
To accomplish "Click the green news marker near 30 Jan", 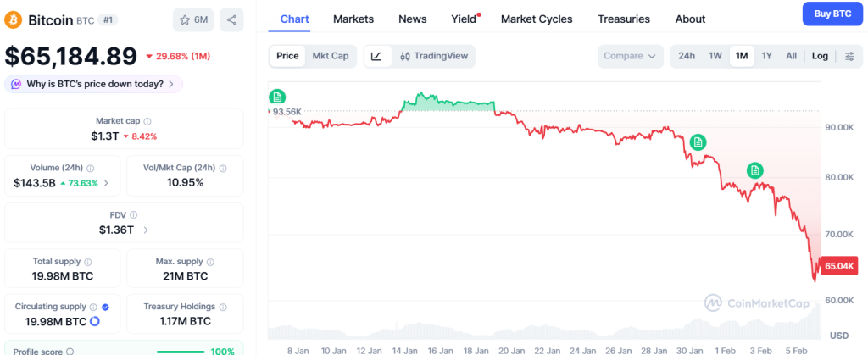I will (698, 142).
